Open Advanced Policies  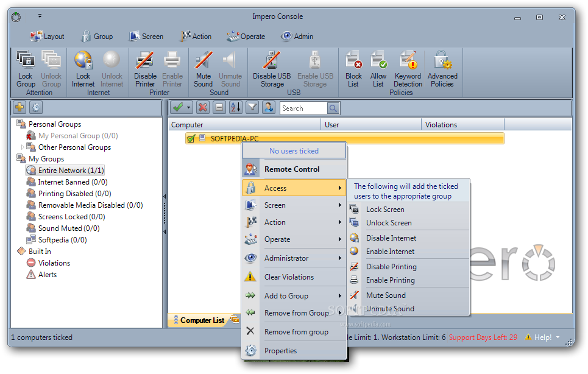coord(442,69)
